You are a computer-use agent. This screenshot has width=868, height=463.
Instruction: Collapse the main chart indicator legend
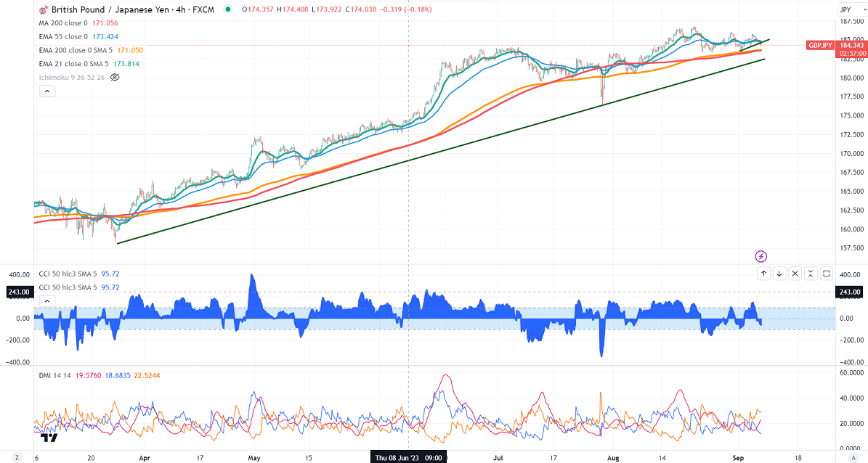pyautogui.click(x=47, y=91)
